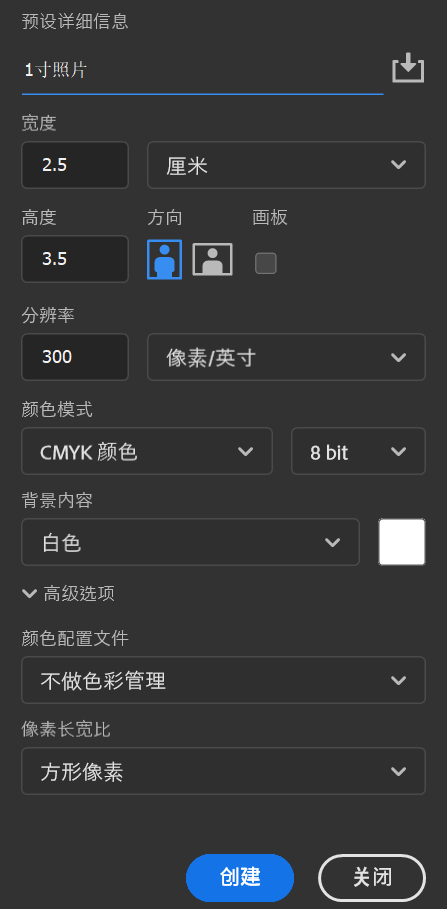447x909 pixels.
Task: Open the 厘米 width unit dropdown
Action: [286, 165]
